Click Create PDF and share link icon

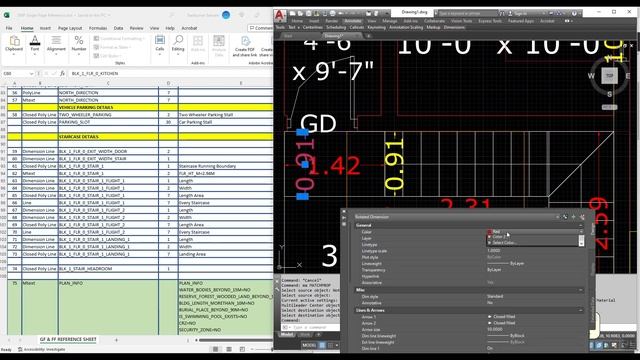pos(245,40)
